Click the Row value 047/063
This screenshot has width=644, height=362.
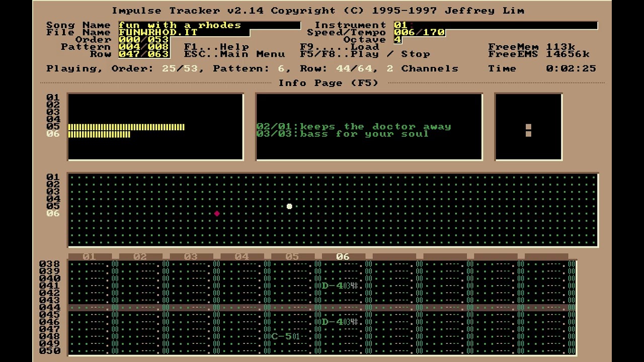click(143, 54)
